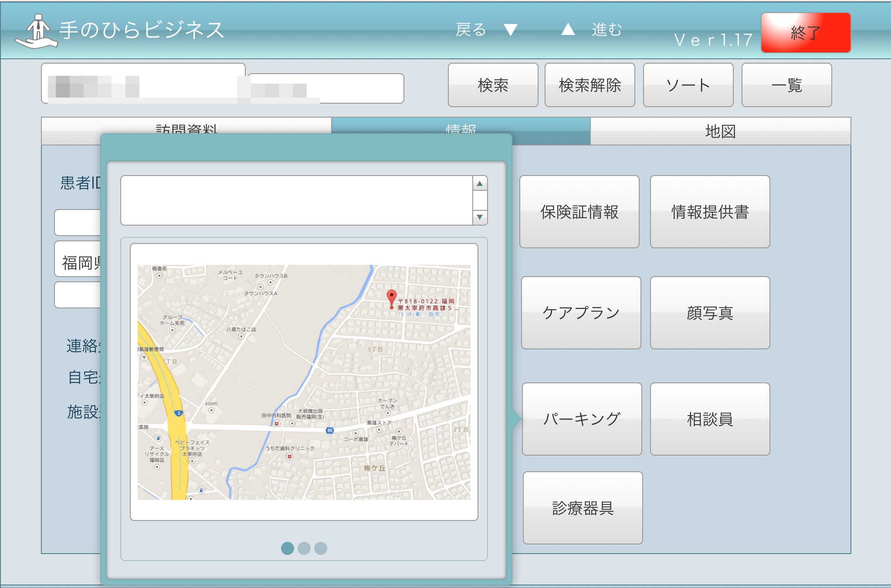Open 保険証情報 panel
Image resolution: width=891 pixels, height=588 pixels.
pos(579,212)
